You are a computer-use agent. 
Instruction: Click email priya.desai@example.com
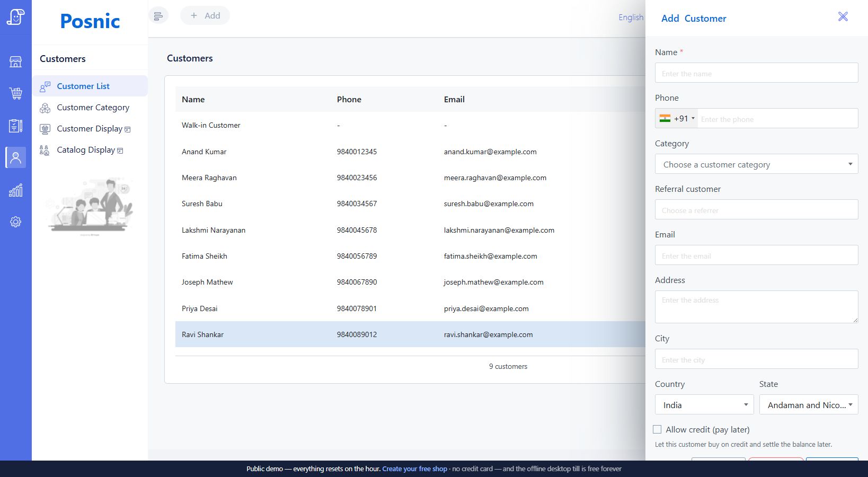point(486,308)
